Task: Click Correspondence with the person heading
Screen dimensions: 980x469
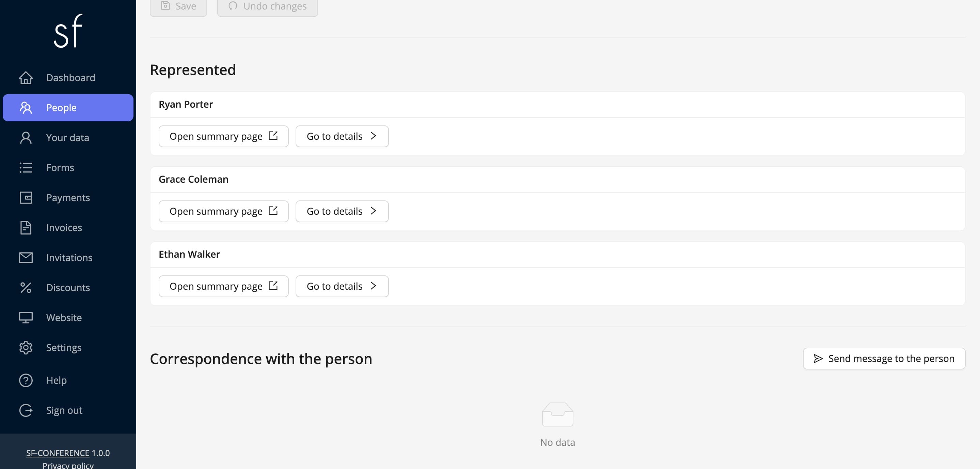Action: click(261, 359)
